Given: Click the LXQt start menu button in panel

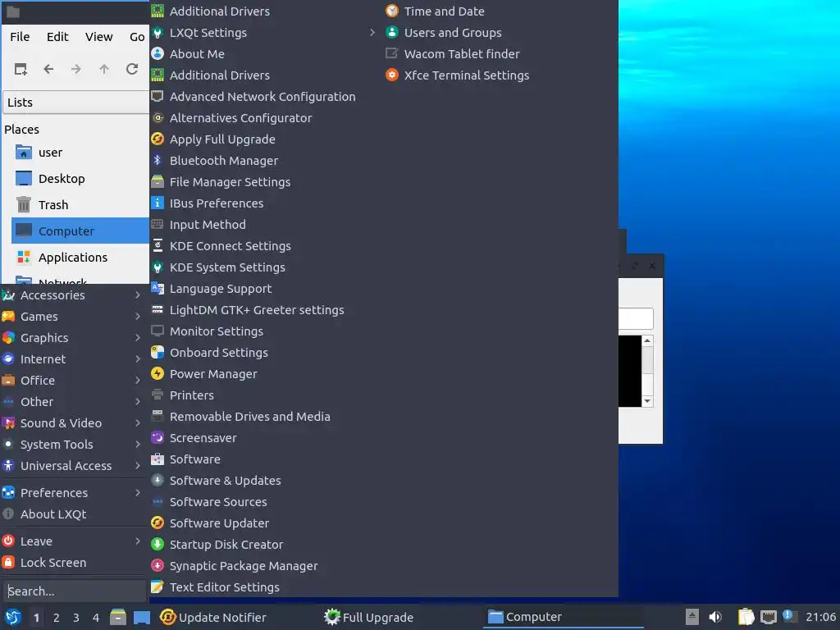Looking at the screenshot, I should coord(13,617).
